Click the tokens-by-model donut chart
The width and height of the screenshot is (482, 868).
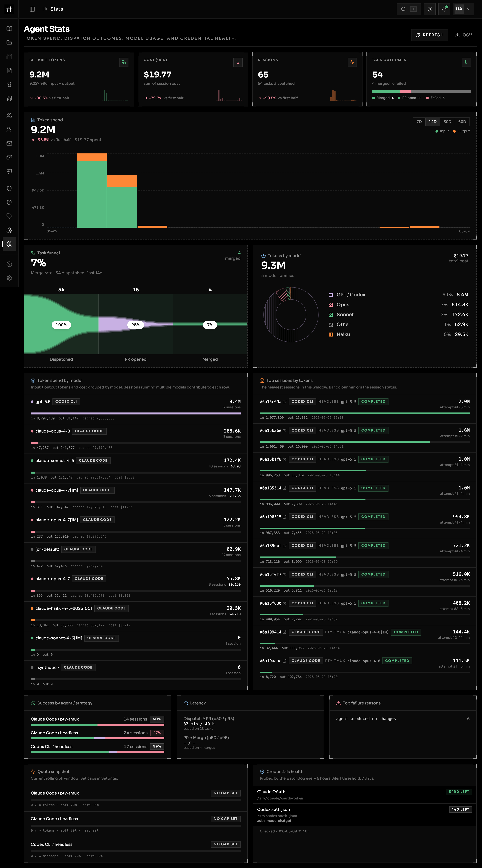pos(291,315)
